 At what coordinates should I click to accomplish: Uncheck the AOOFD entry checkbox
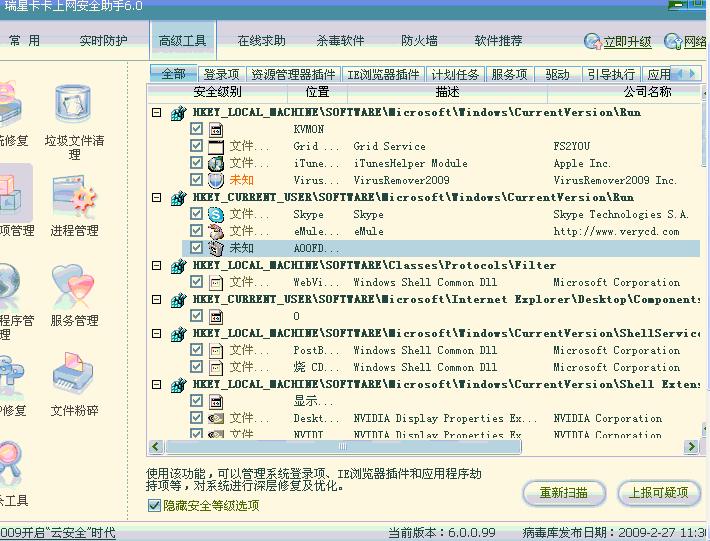pyautogui.click(x=196, y=248)
